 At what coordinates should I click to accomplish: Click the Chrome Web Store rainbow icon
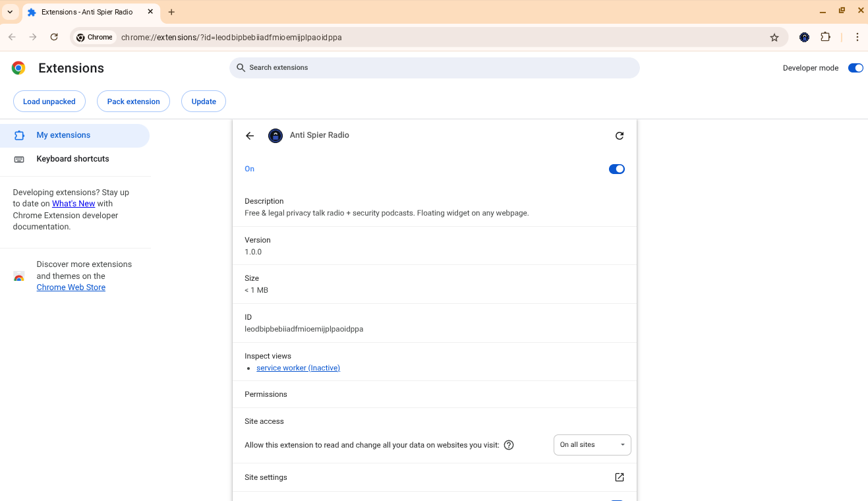coord(19,276)
